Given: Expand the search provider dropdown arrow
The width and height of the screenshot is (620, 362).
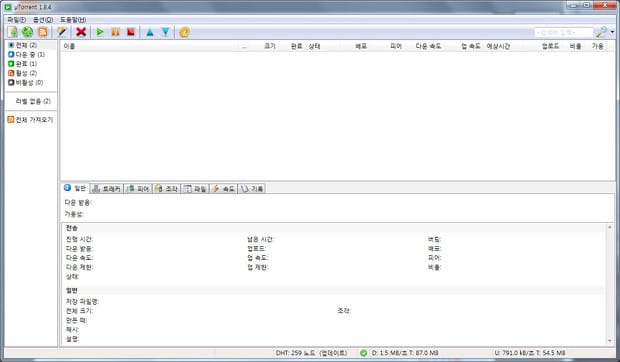Looking at the screenshot, I should [612, 32].
